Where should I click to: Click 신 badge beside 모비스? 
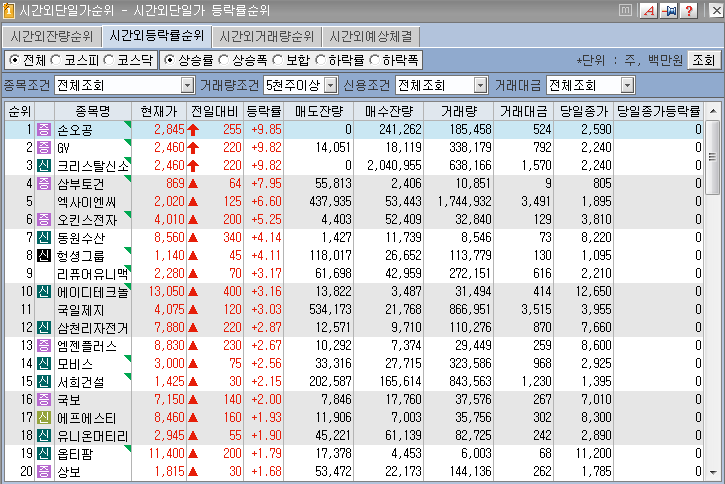point(44,364)
